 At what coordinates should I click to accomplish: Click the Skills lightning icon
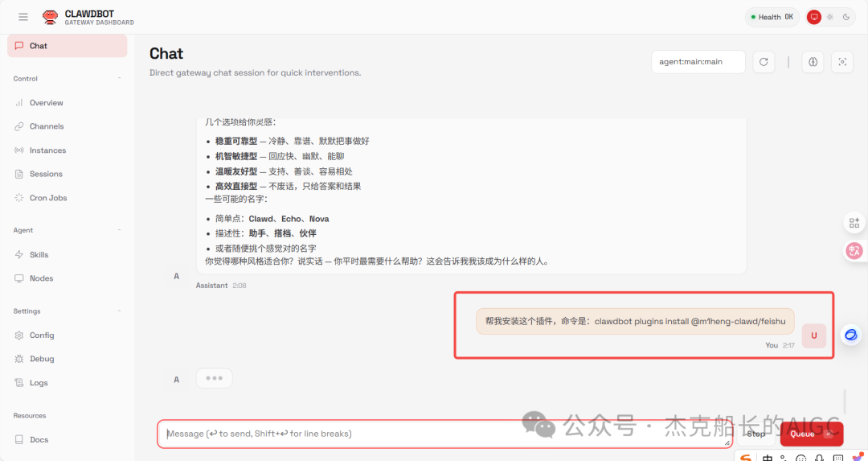tap(18, 254)
